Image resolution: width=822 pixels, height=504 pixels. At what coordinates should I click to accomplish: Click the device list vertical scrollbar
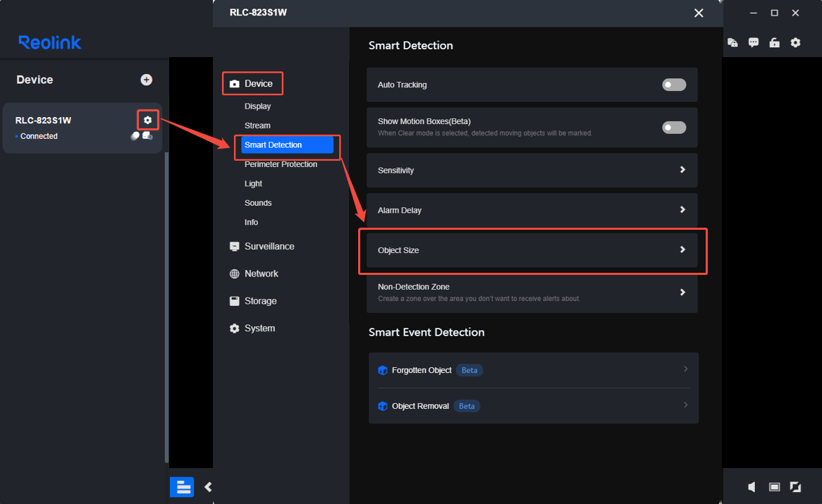[166, 307]
